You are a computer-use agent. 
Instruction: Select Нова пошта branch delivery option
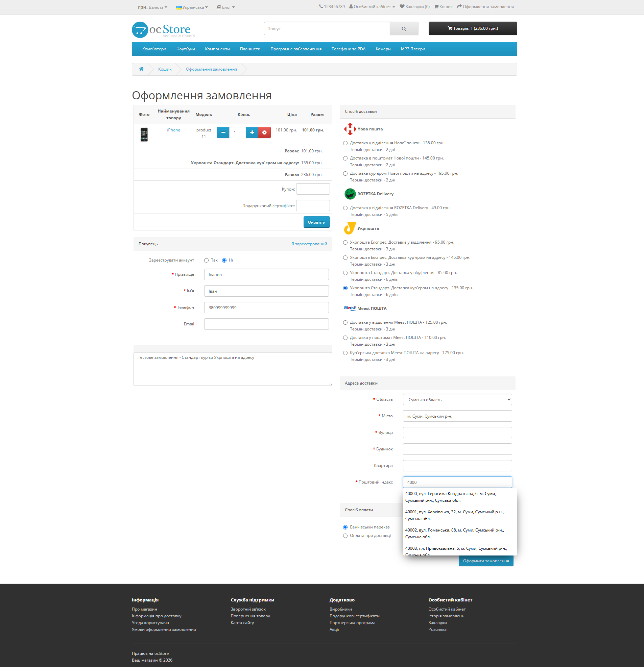pos(345,143)
